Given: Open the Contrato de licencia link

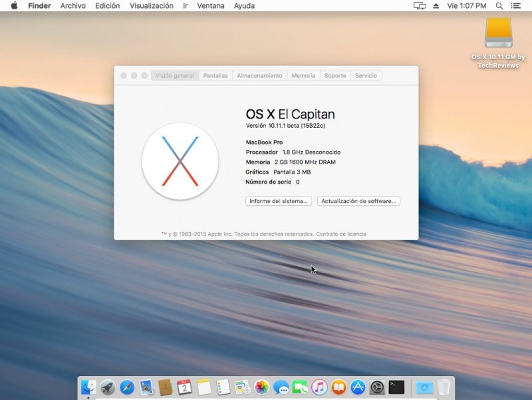Looking at the screenshot, I should tap(342, 234).
